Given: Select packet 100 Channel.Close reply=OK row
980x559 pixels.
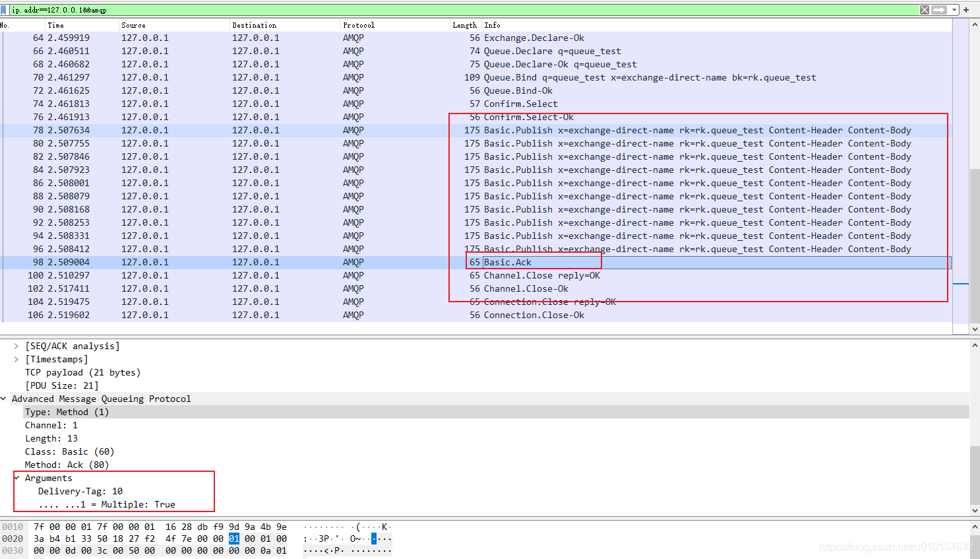Looking at the screenshot, I should (476, 275).
